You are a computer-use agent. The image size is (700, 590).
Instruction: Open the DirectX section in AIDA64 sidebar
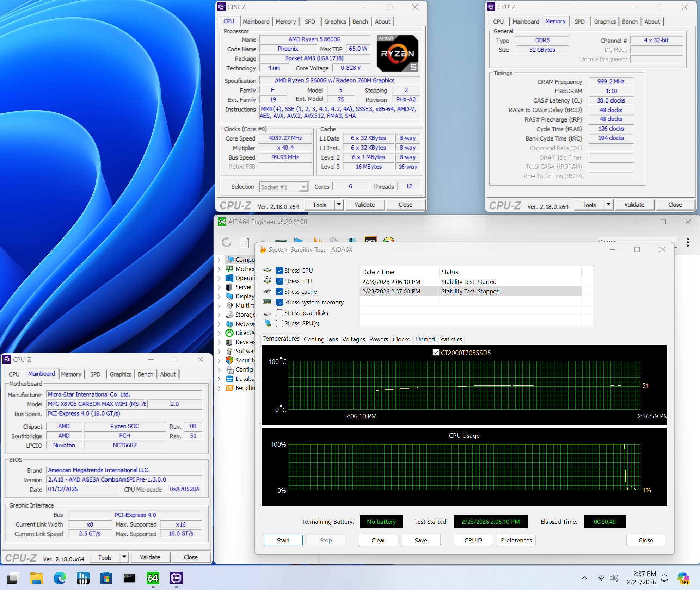pyautogui.click(x=245, y=333)
